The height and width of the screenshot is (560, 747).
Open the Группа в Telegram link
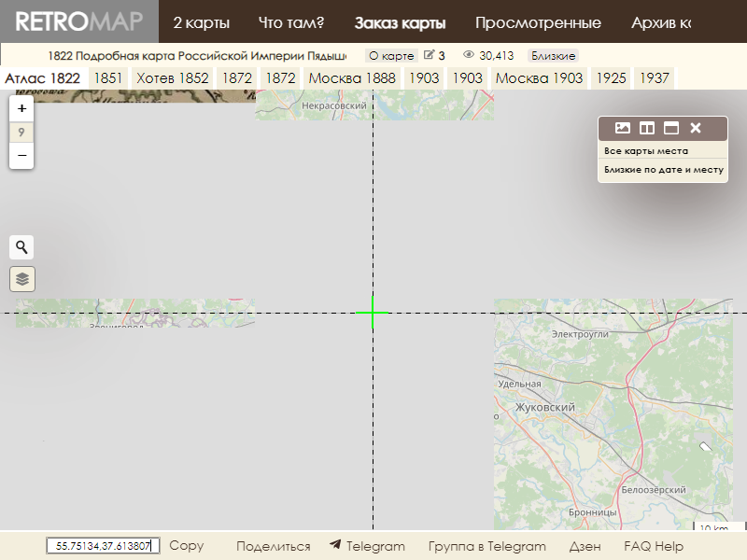point(486,546)
